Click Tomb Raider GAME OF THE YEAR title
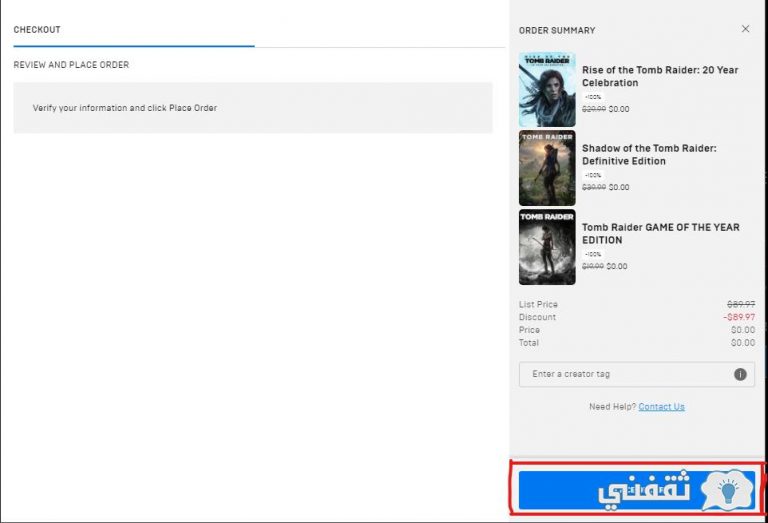The height and width of the screenshot is (523, 768). 661,234
